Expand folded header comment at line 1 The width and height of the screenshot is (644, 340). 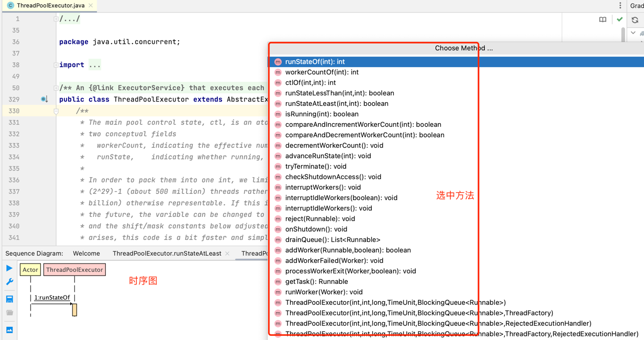coord(56,19)
